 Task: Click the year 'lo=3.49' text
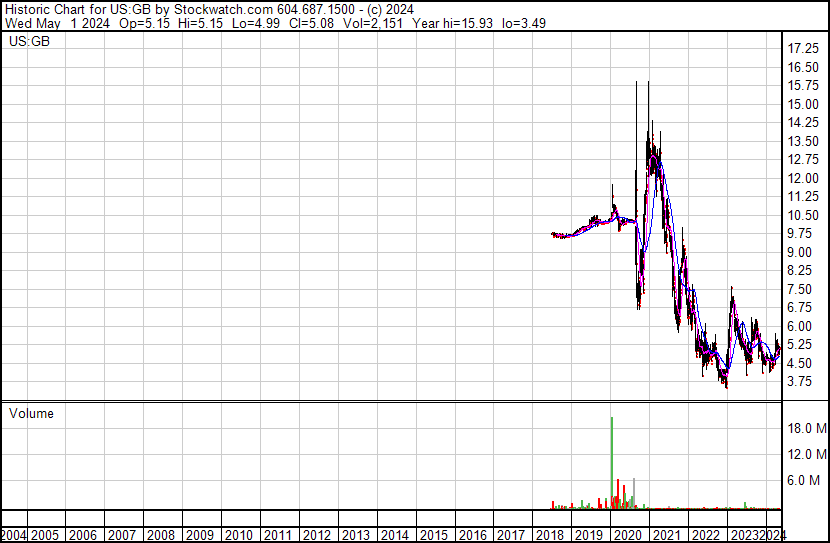[524, 23]
